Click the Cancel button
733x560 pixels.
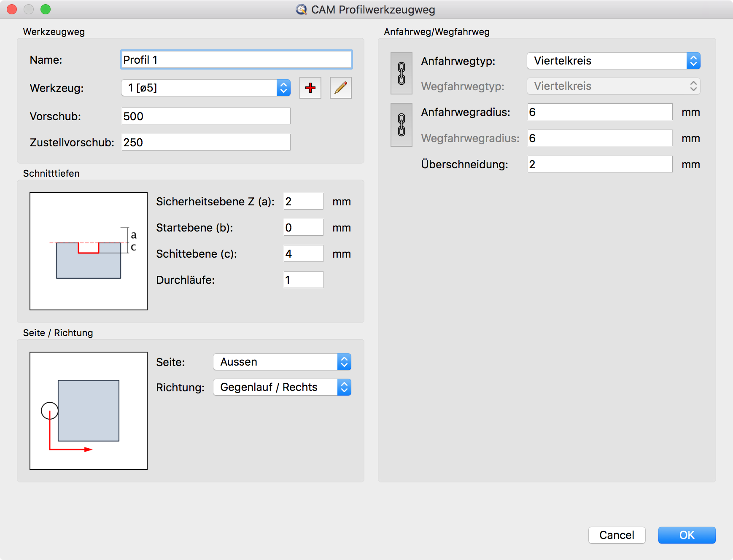pyautogui.click(x=617, y=535)
